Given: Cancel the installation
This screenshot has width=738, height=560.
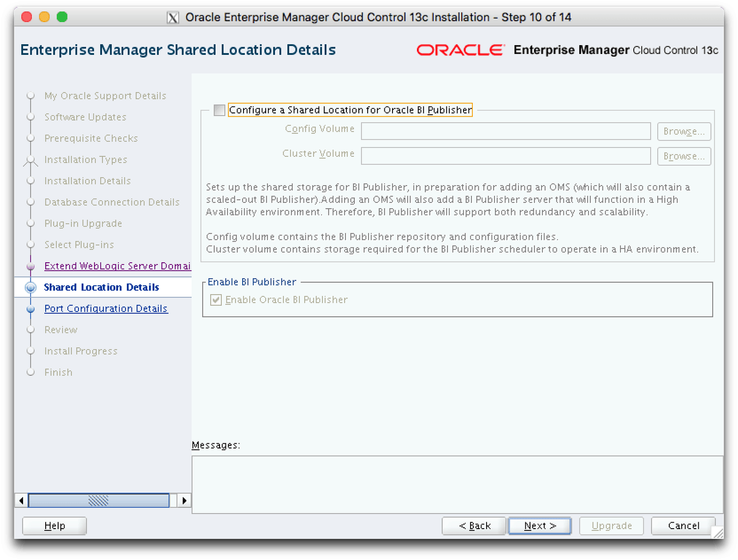Looking at the screenshot, I should (683, 526).
